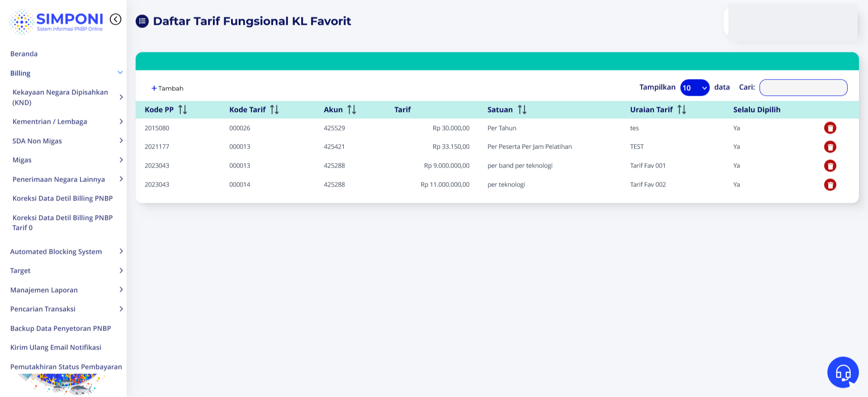Sort table by Akun arrows
Screen dimensions: 868x397
(352, 110)
